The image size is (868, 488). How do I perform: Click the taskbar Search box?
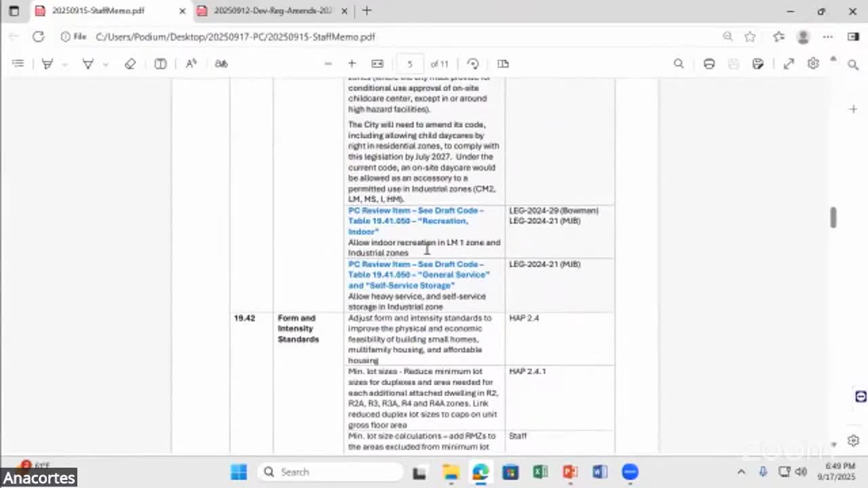tap(330, 472)
